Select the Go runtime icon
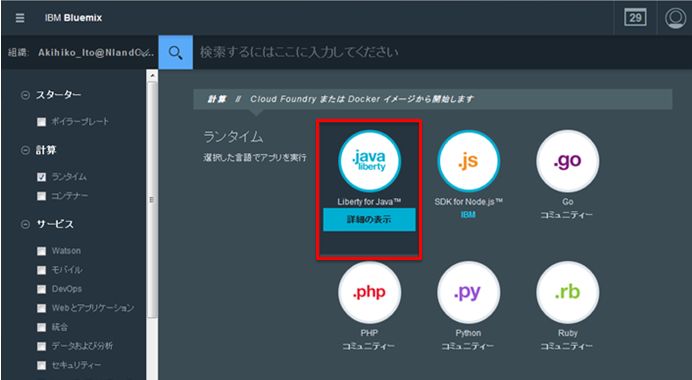This screenshot has width=692, height=380. tap(568, 161)
